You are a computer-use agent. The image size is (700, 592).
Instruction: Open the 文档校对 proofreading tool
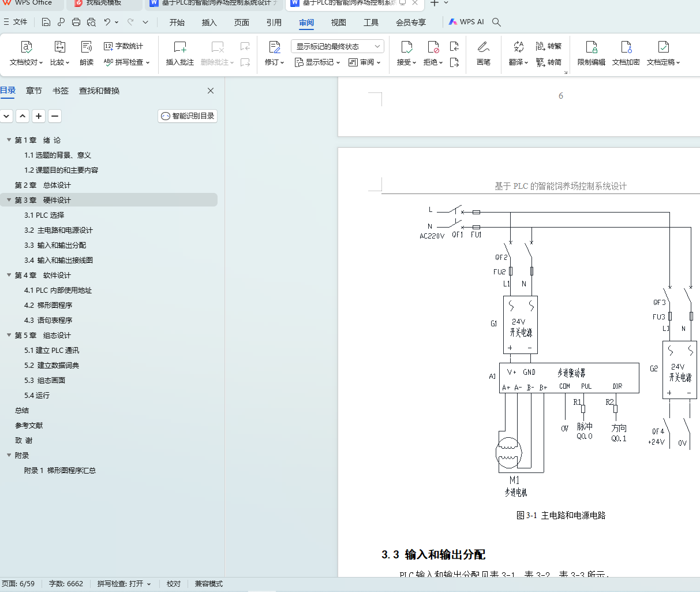click(26, 54)
